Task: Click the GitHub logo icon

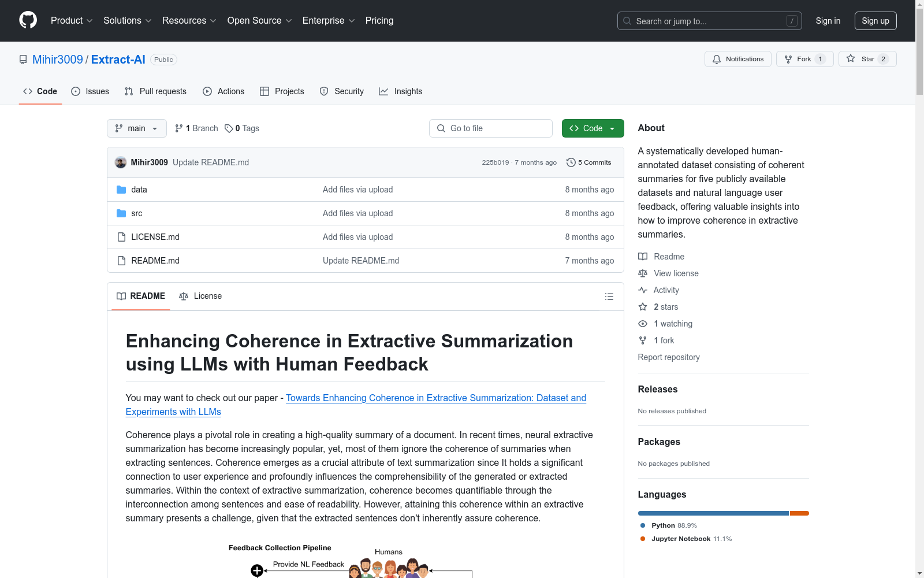Action: click(x=28, y=20)
